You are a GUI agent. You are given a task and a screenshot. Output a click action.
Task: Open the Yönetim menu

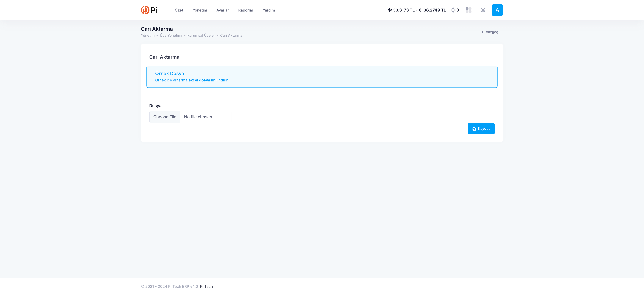click(x=200, y=10)
